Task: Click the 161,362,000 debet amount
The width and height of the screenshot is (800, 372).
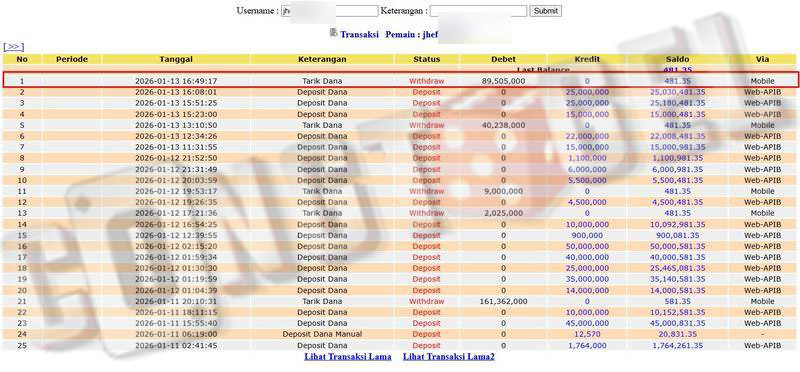Action: coord(503,302)
